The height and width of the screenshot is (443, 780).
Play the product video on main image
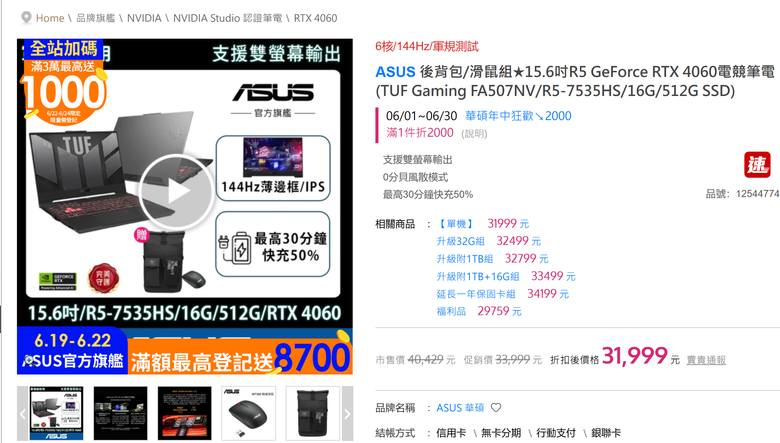(177, 192)
